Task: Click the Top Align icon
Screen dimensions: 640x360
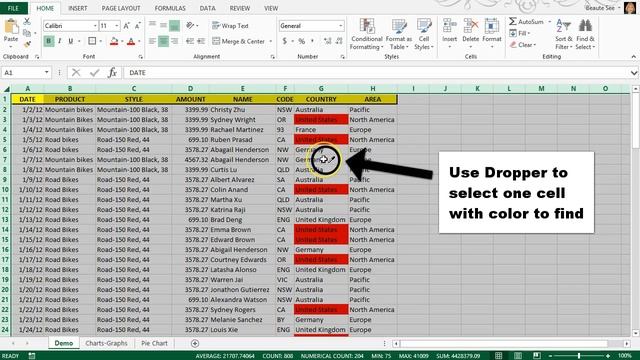Action: click(x=152, y=24)
